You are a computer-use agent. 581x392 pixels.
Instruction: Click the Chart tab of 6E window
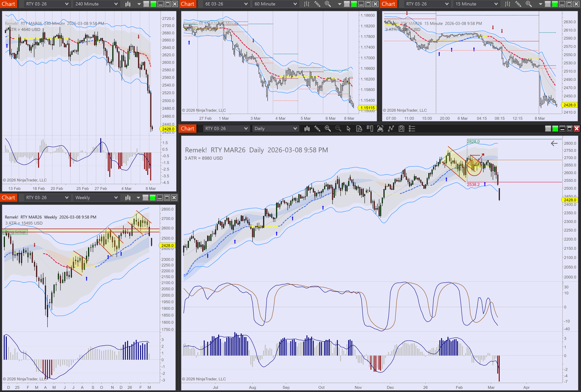(188, 4)
